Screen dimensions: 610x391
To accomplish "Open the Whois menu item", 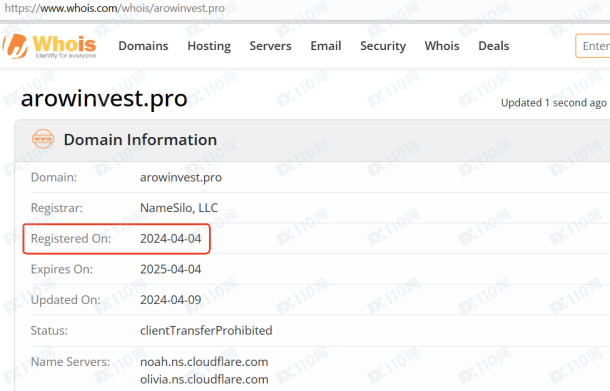I will click(x=442, y=46).
